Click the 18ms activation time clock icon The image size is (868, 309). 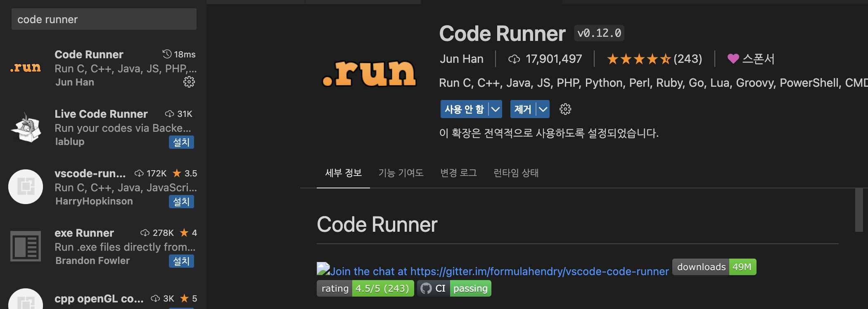[x=167, y=54]
